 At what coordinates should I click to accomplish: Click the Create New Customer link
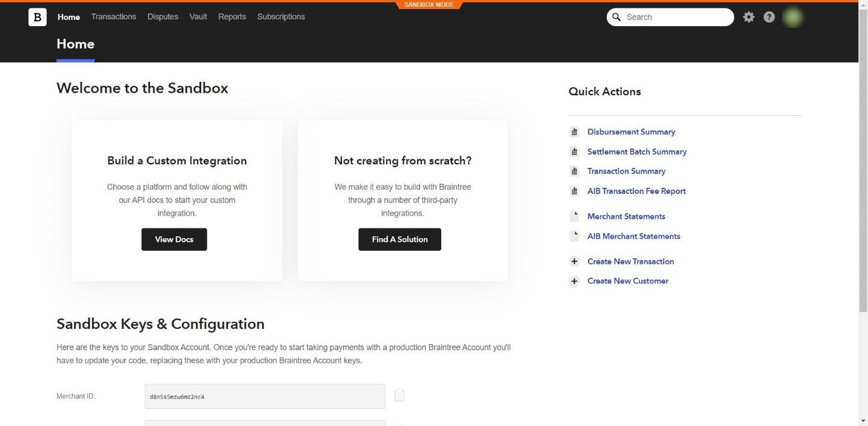(627, 281)
